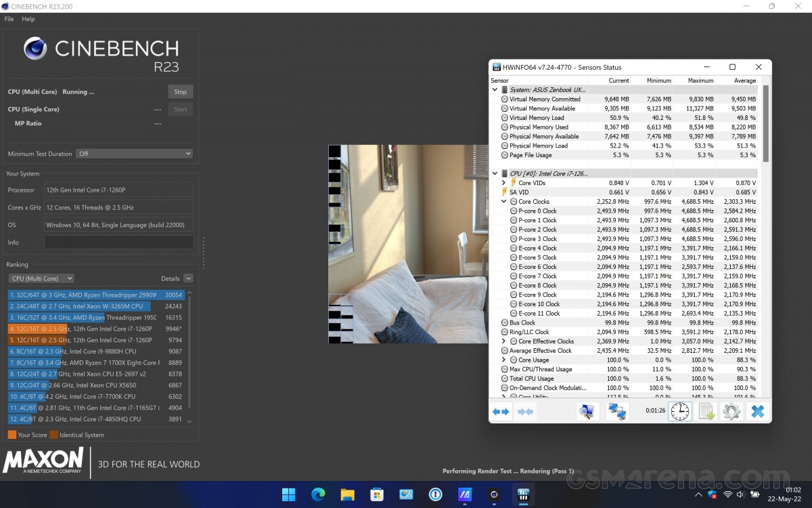Collapse Core Clocks tree row
This screenshot has height=508, width=812.
pyautogui.click(x=503, y=201)
